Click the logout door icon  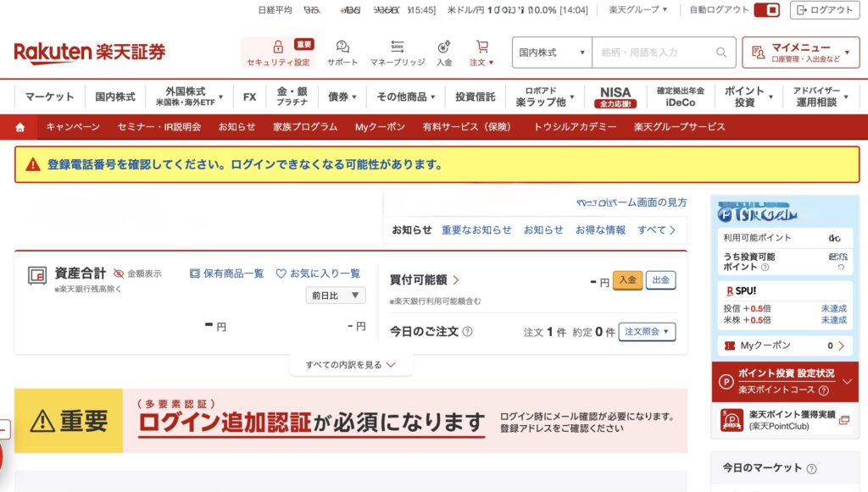point(802,10)
